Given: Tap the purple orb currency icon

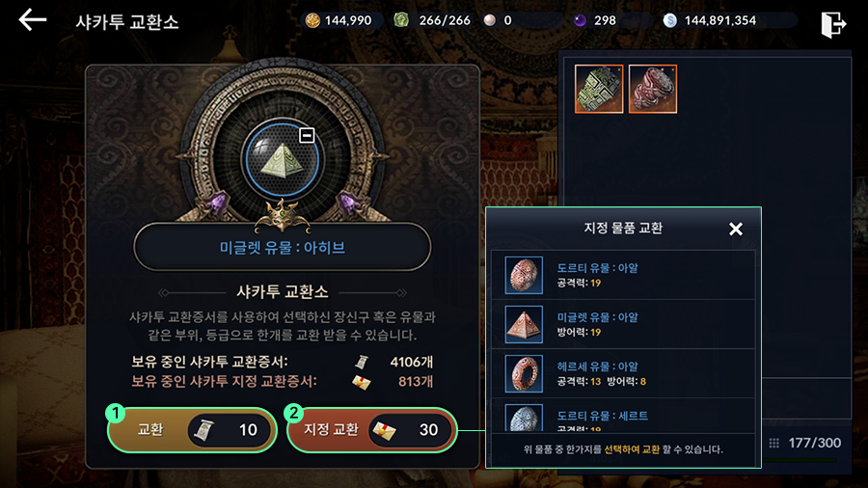Looking at the screenshot, I should tap(580, 20).
